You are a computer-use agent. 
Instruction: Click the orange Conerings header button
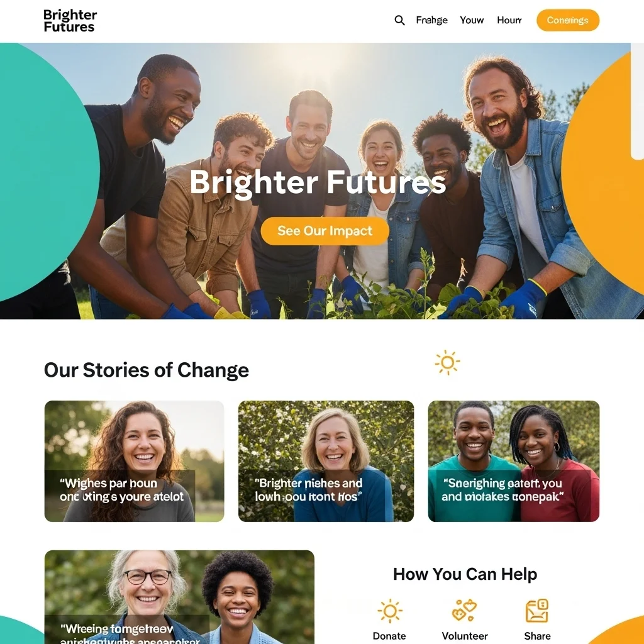[x=568, y=20]
